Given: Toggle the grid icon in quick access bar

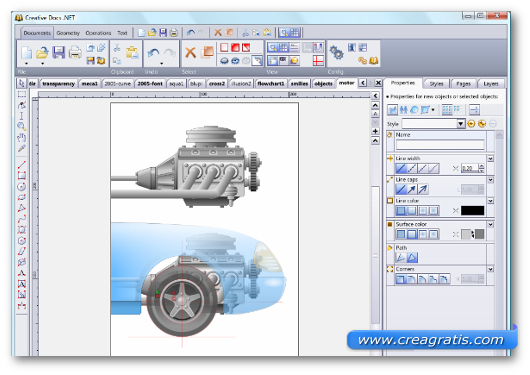Looking at the screenshot, I should 294,32.
